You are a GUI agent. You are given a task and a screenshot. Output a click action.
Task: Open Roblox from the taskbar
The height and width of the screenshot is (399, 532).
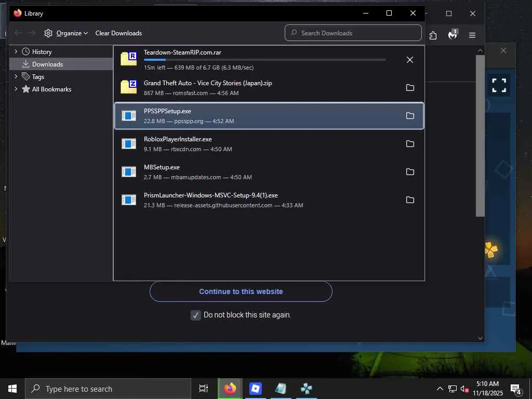point(256,389)
